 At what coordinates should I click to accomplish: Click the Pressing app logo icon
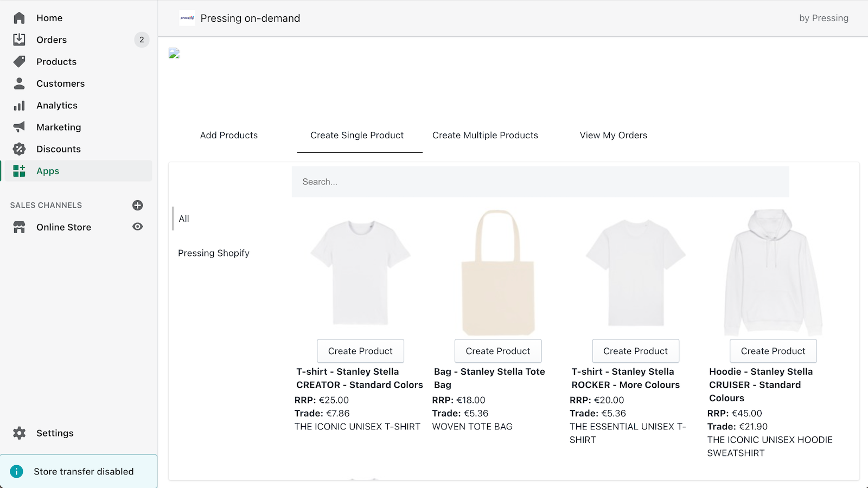point(187,18)
